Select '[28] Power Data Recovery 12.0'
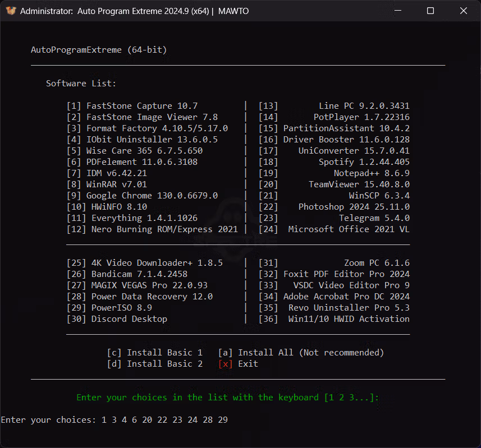 pyautogui.click(x=140, y=297)
